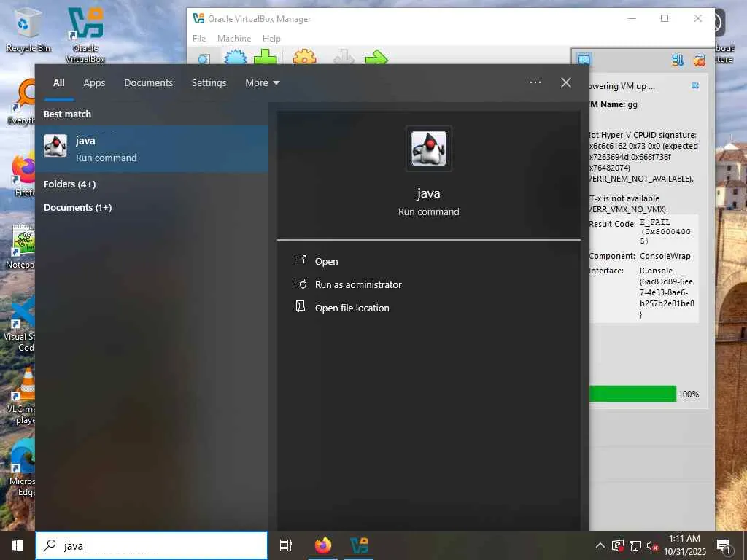Open the Action Center notifications icon
747x560 pixels.
[724, 546]
